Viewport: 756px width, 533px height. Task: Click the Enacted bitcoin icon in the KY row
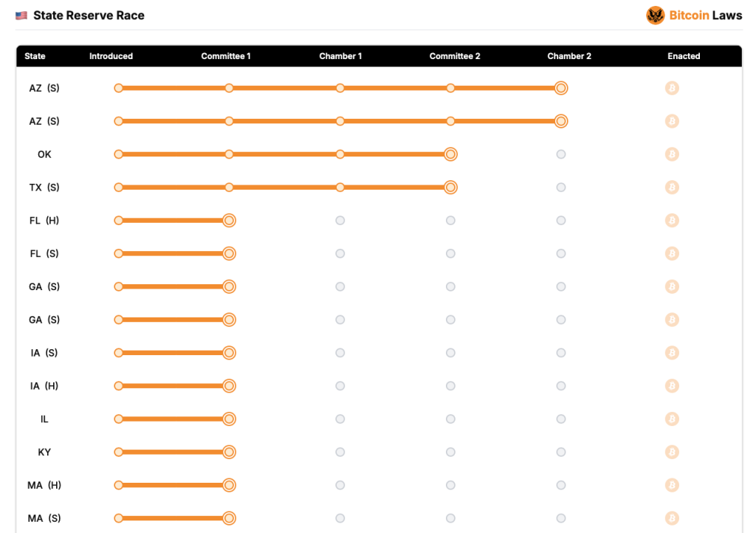(672, 452)
